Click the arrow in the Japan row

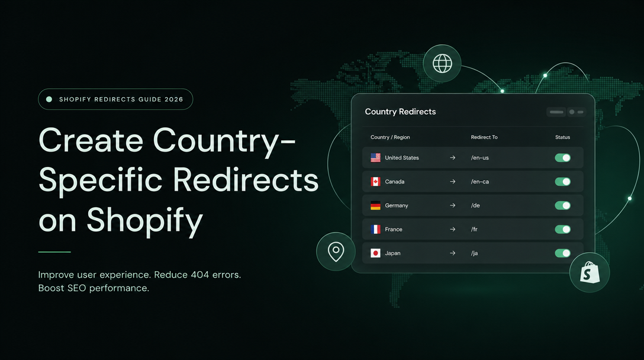pos(452,253)
